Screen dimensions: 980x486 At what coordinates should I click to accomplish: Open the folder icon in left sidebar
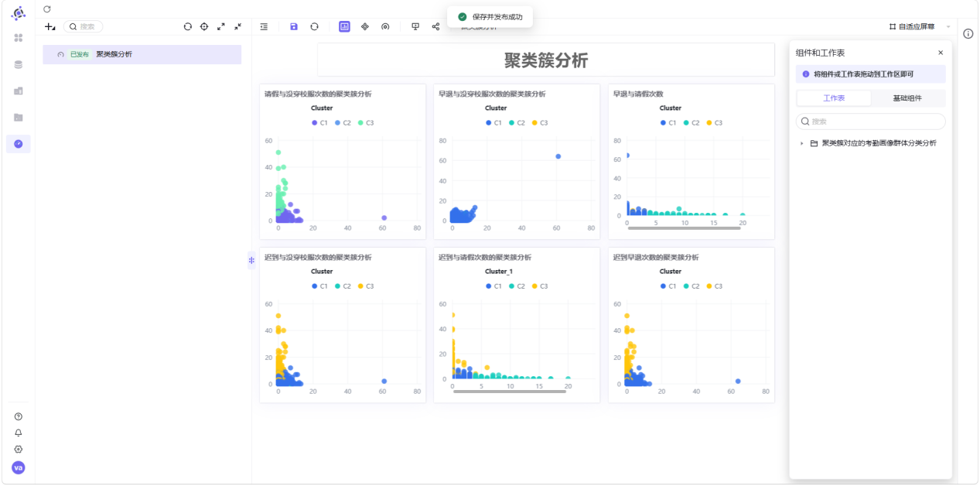(19, 118)
